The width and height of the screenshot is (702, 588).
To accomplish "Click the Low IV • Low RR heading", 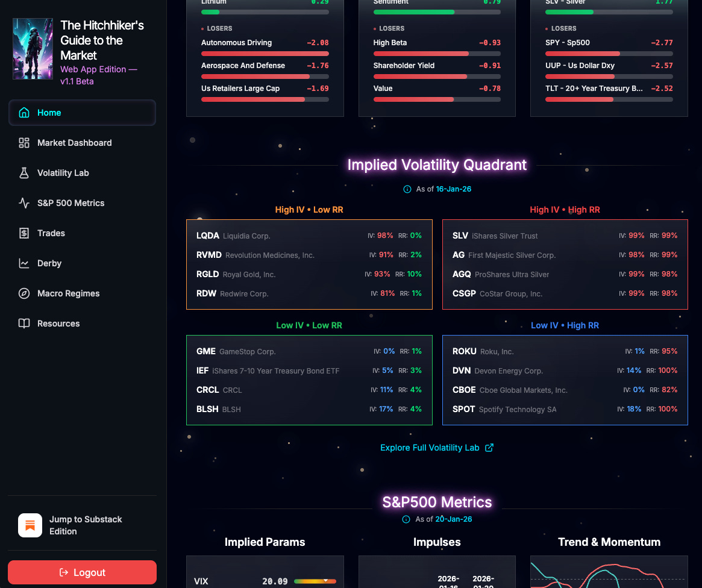I will pyautogui.click(x=309, y=325).
